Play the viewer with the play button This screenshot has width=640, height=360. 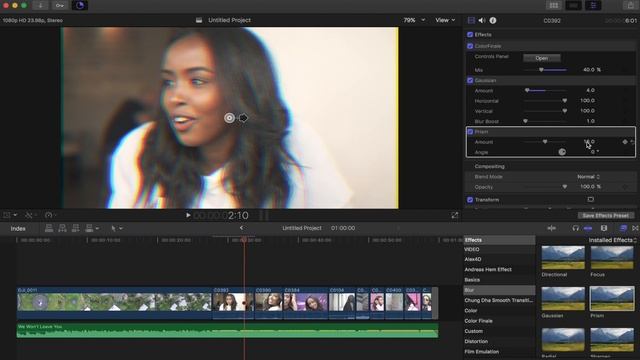(x=188, y=215)
